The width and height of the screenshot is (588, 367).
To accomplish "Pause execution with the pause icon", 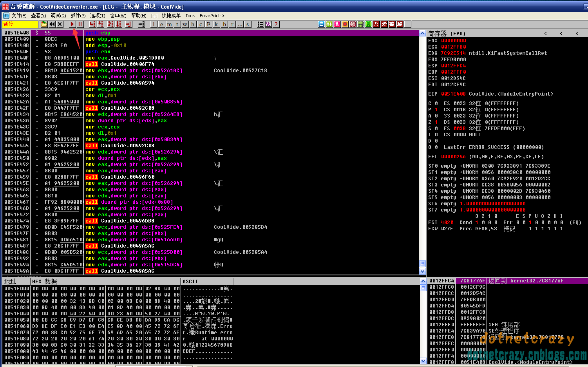I will tap(80, 24).
